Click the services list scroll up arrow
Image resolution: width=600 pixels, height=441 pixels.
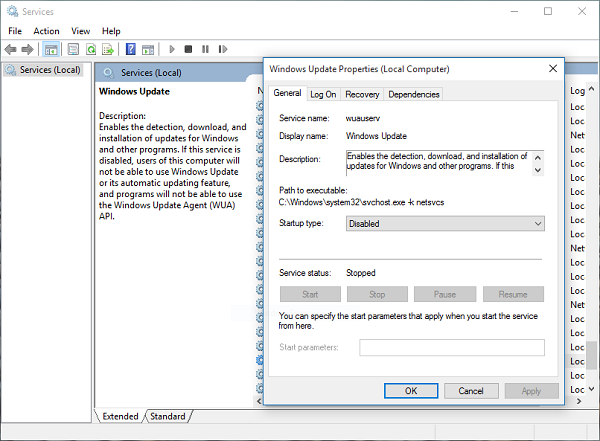point(592,89)
